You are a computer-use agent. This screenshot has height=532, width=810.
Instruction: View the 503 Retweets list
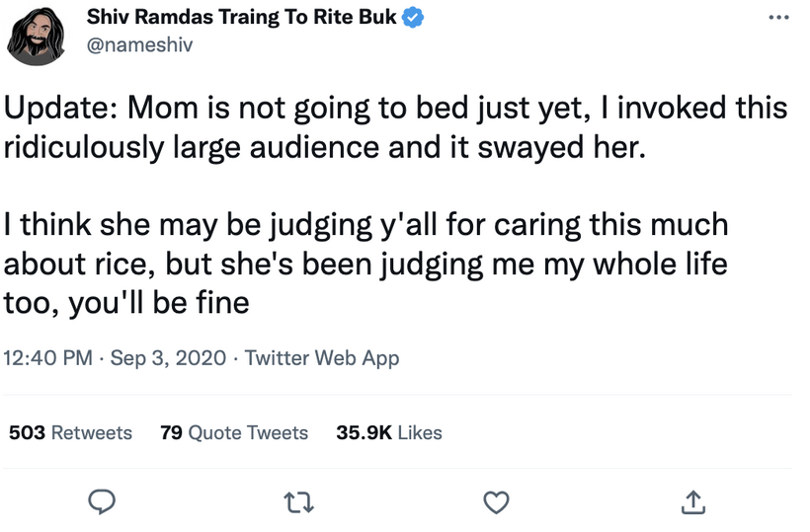pyautogui.click(x=71, y=432)
